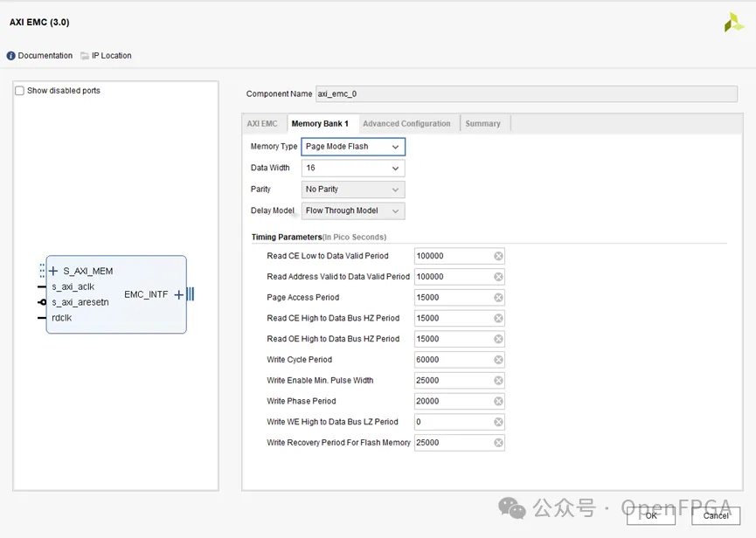Clear the Write Recovery Period value
Viewport: 756px width, 538px height.
[498, 443]
